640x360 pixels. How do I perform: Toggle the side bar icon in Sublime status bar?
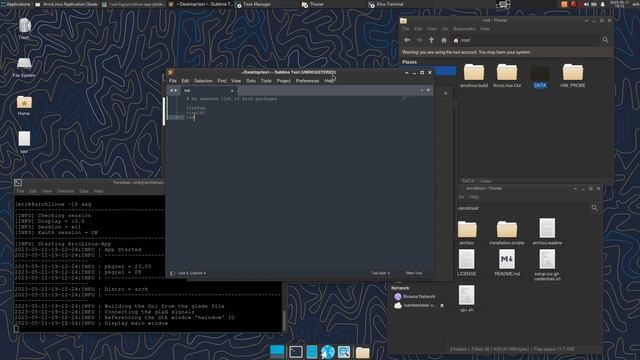click(x=172, y=273)
